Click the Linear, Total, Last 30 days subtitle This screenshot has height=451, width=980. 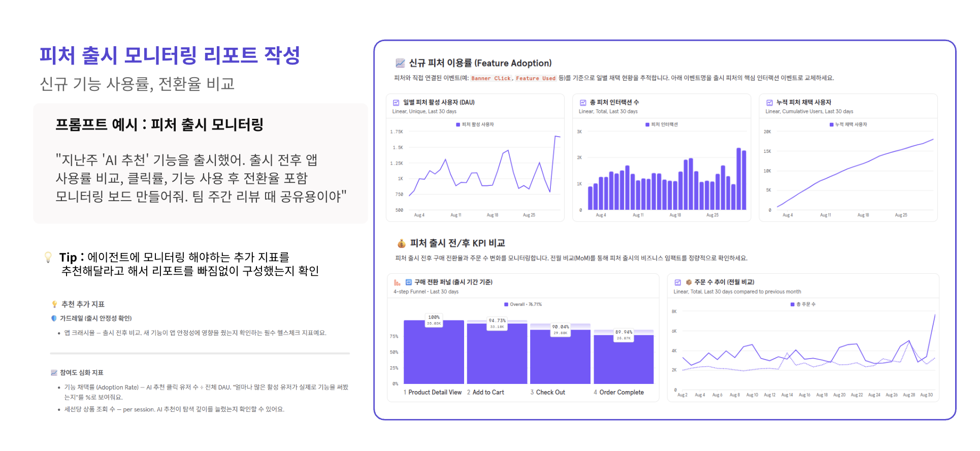point(608,112)
